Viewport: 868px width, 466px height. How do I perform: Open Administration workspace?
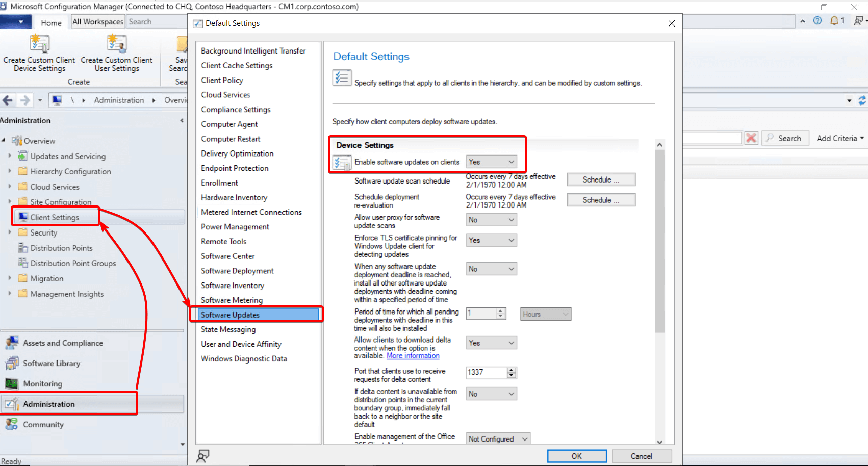click(x=49, y=404)
